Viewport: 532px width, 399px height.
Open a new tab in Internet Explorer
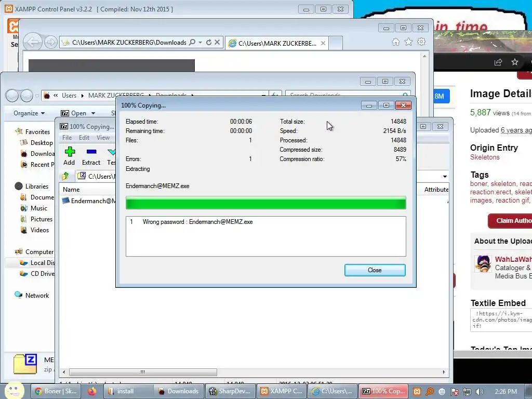click(336, 44)
